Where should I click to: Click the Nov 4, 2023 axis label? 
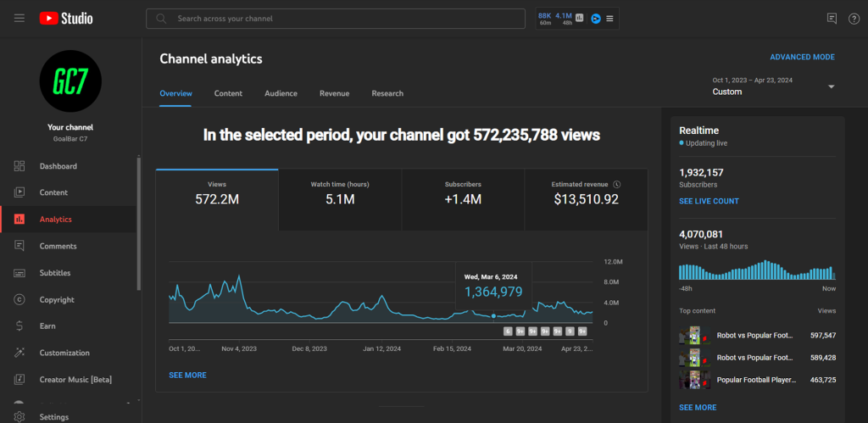point(239,348)
